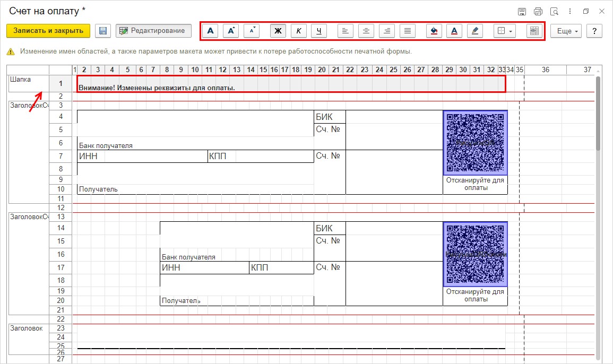This screenshot has height=364, width=613.
Task: Select Получатель cell in row 10
Action: (195, 189)
